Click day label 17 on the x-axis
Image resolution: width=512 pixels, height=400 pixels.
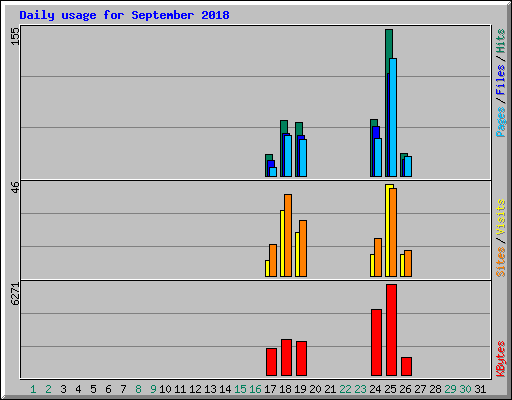(x=270, y=389)
